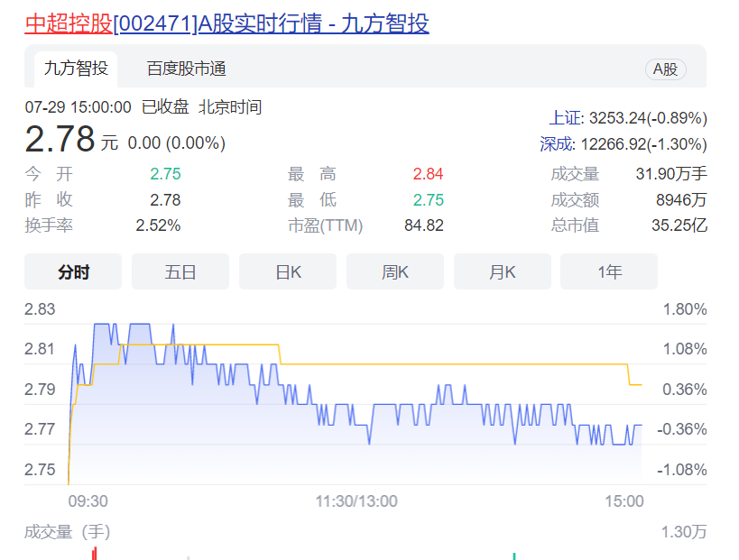Click the current price 2.78
The width and height of the screenshot is (739, 560).
(60, 140)
